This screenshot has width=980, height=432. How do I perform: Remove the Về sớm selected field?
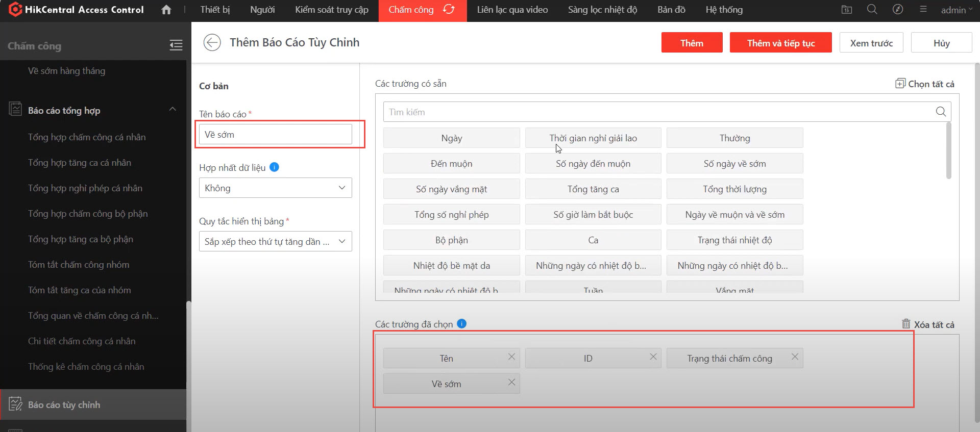[511, 383]
